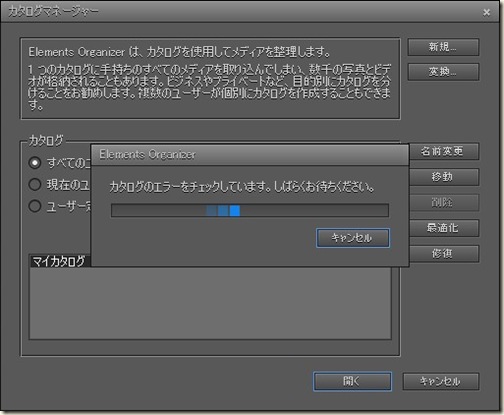
Task: Click the 最適化 button
Action: pos(444,228)
